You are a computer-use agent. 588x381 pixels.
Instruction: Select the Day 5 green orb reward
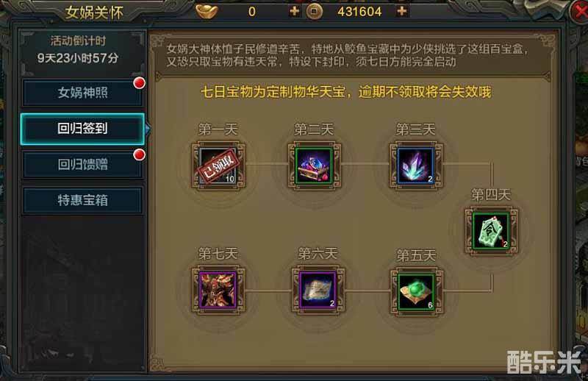[x=416, y=291]
